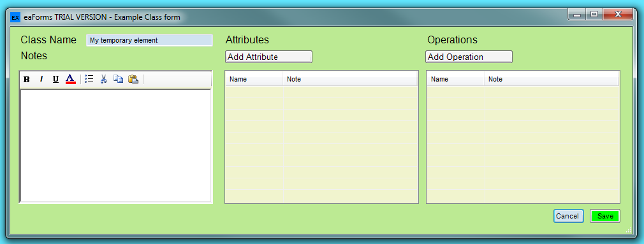Screen dimensions: 644x244
Task: Sort Operations by Note column header
Action: (552, 79)
